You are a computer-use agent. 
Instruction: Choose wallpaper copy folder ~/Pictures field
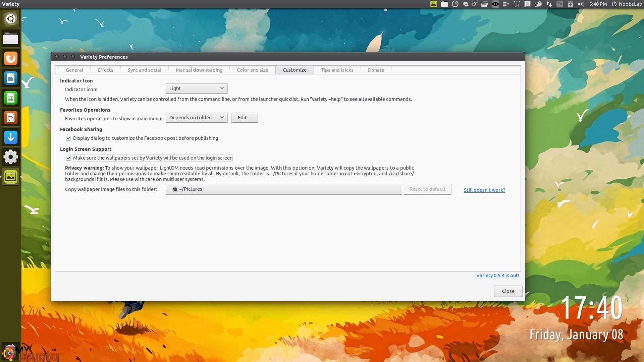[x=284, y=189]
